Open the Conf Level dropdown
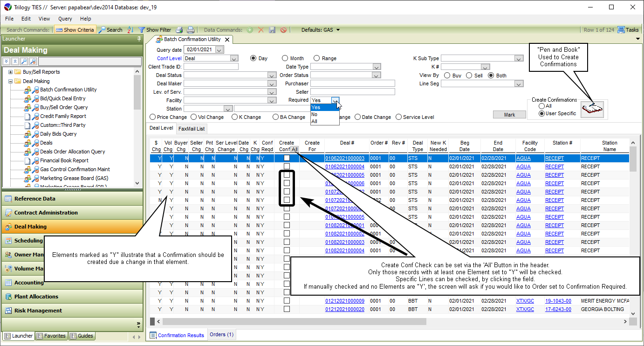The height and width of the screenshot is (346, 644). tap(234, 58)
